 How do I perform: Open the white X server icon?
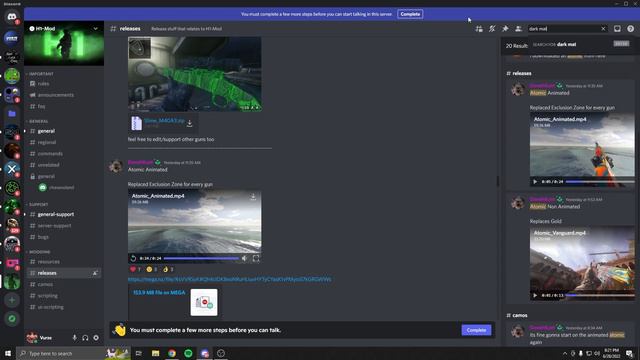pos(12,169)
